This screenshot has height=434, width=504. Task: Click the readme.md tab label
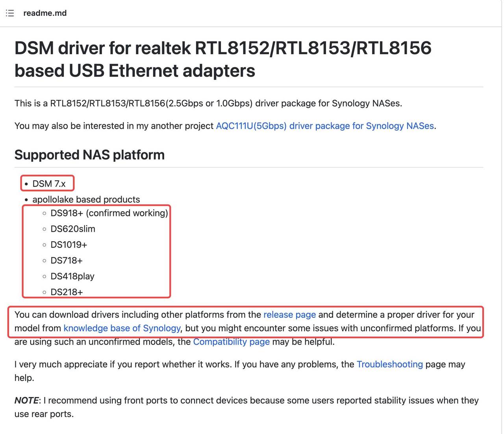[x=45, y=13]
